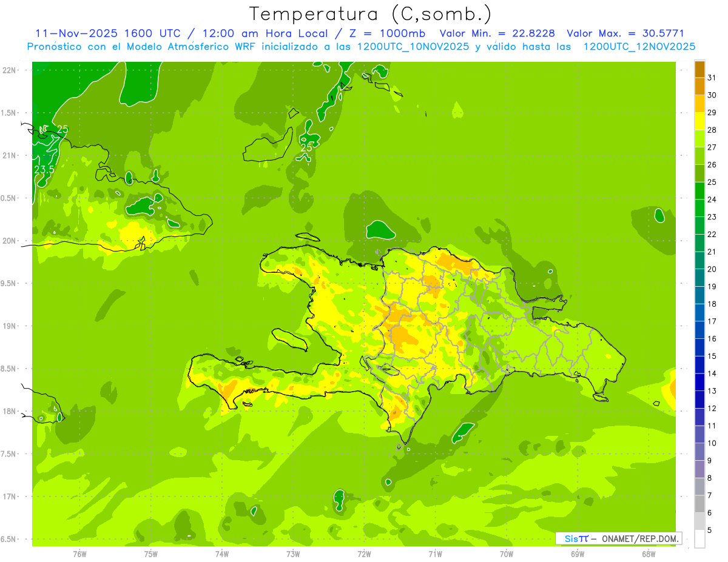Viewport: 728px width, 562px height.
Task: Select the "Valor Max. = 30.5771" value
Action: tap(625, 33)
